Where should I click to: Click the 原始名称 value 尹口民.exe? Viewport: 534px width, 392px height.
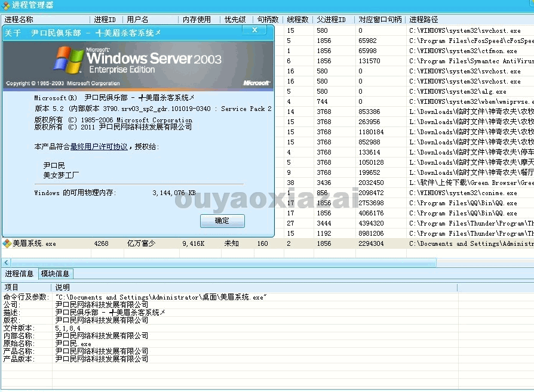[73, 344]
